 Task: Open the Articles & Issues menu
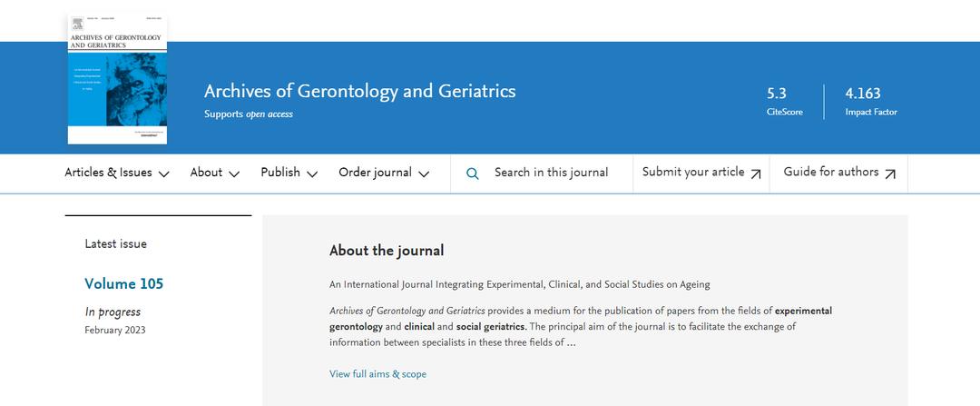(x=108, y=173)
